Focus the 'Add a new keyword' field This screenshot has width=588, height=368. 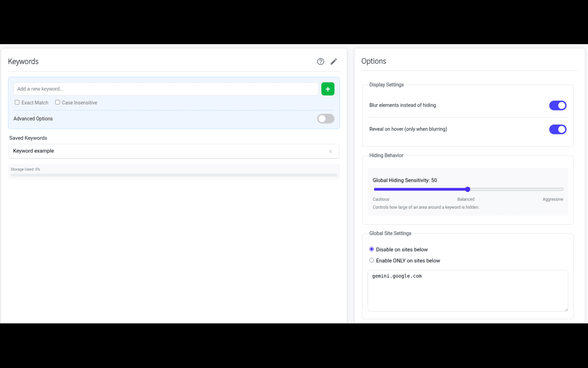166,89
